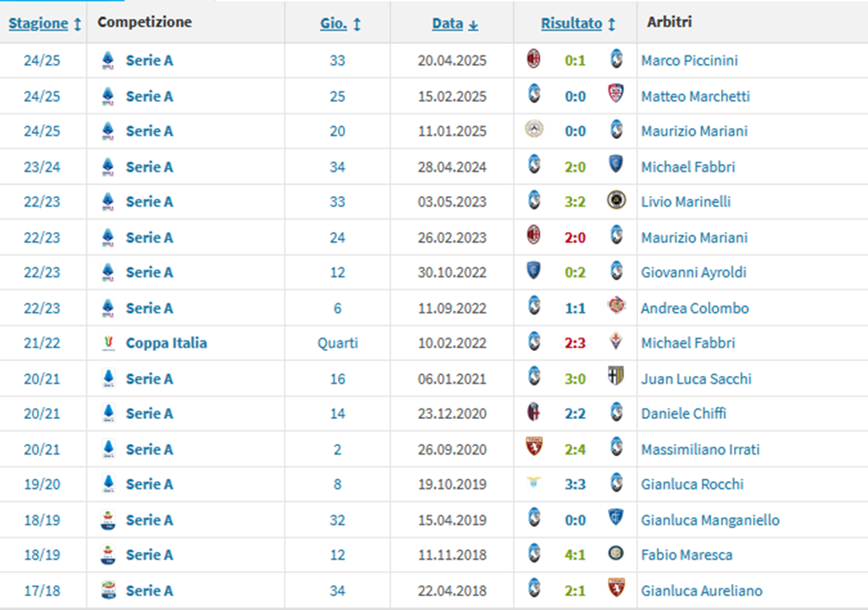Click the Cagliari crest in the 15.02.2025 match
The height and width of the screenshot is (610, 868).
click(x=616, y=94)
